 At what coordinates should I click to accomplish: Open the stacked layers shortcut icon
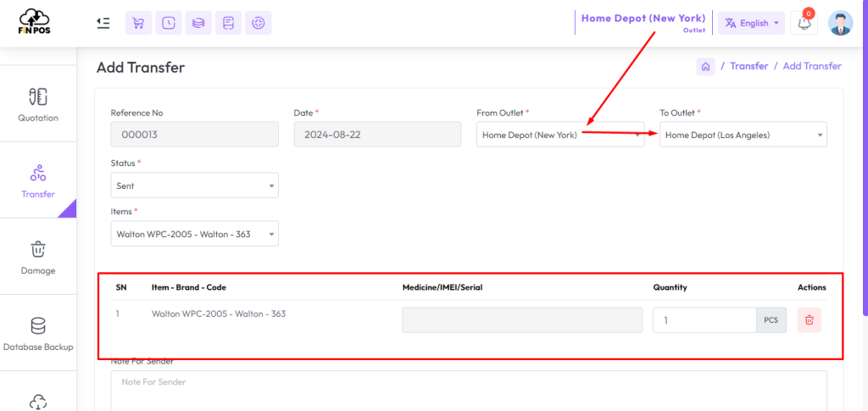[x=198, y=23]
